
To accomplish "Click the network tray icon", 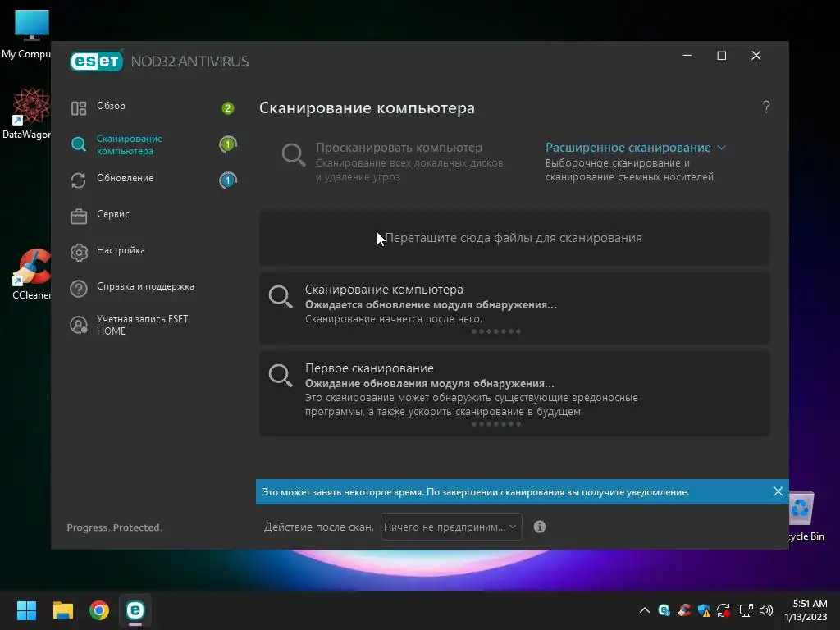I will 746,610.
